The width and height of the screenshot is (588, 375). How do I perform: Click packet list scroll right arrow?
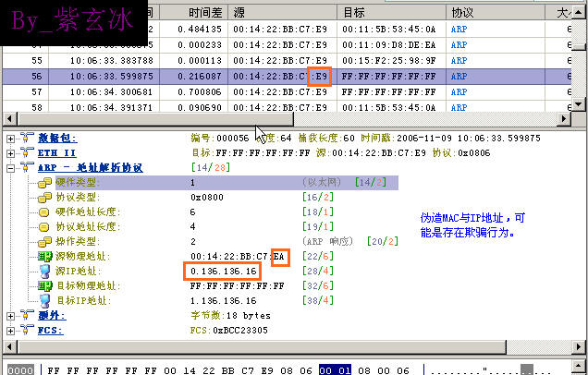click(564, 119)
